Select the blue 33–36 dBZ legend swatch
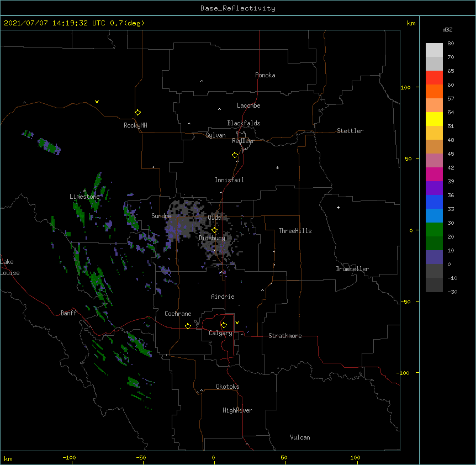Screen dimensions: 476x465 click(434, 202)
